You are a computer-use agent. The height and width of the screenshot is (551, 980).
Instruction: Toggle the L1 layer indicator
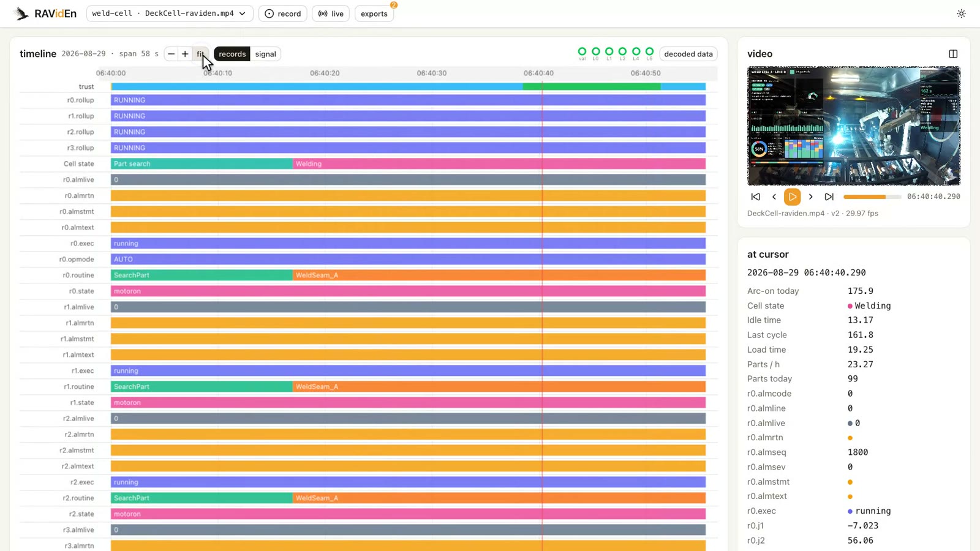tap(609, 53)
